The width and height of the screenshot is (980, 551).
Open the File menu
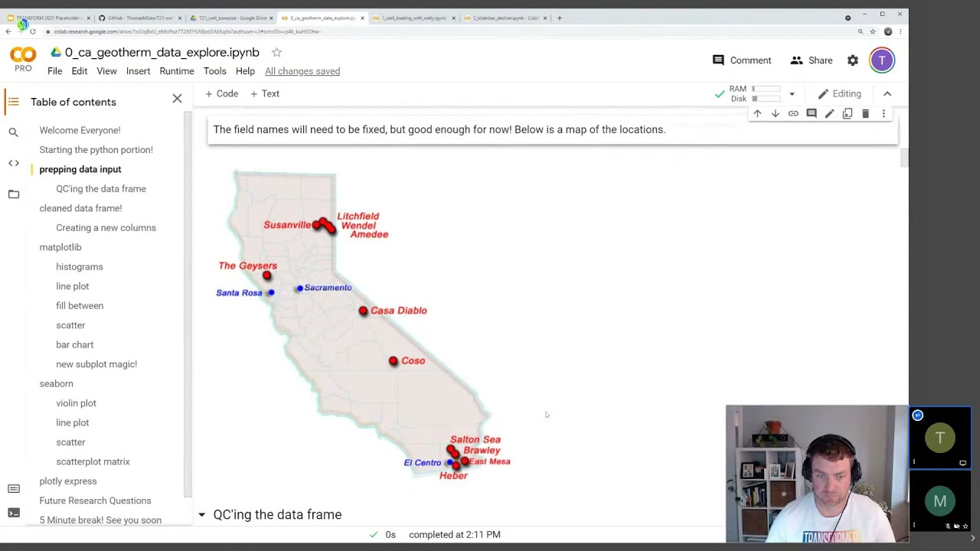(x=54, y=71)
